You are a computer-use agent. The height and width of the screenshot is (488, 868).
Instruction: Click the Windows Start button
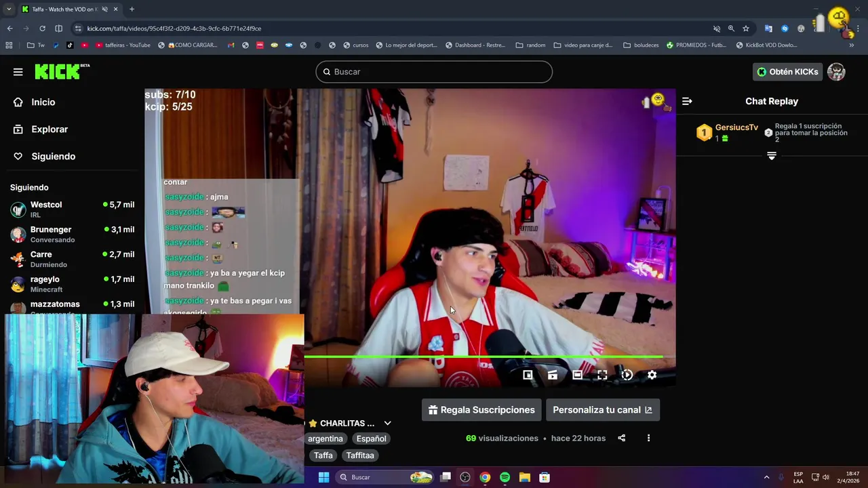[323, 477]
